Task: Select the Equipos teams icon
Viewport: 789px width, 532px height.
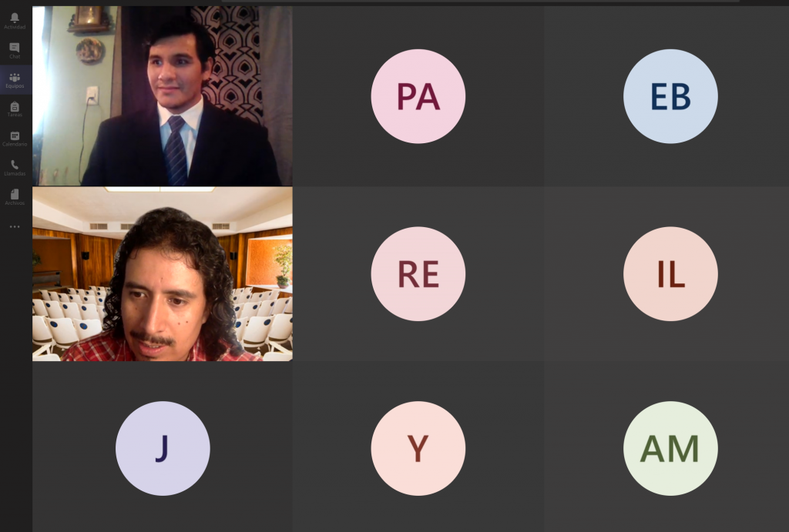Action: point(15,78)
